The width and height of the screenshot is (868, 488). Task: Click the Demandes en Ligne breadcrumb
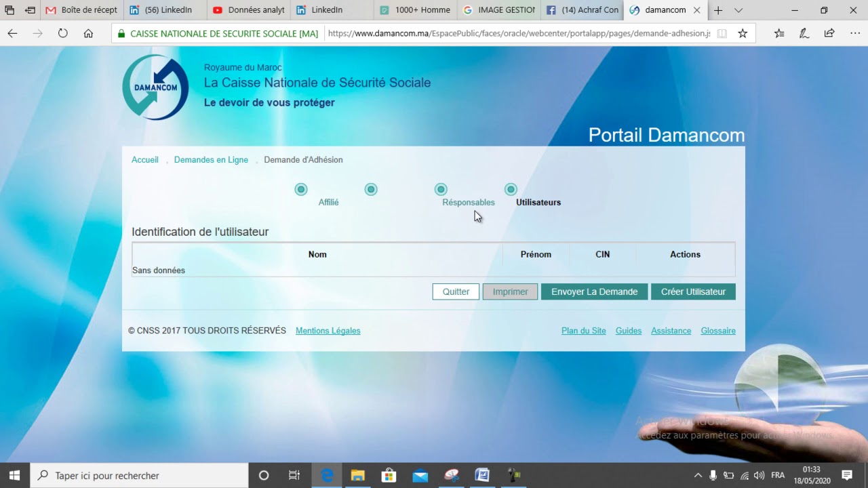pos(211,160)
